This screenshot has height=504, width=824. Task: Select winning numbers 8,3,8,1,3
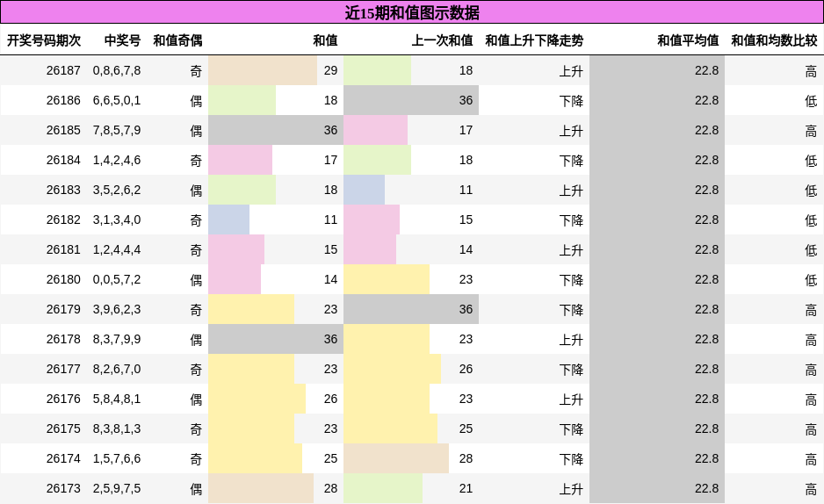tap(117, 428)
